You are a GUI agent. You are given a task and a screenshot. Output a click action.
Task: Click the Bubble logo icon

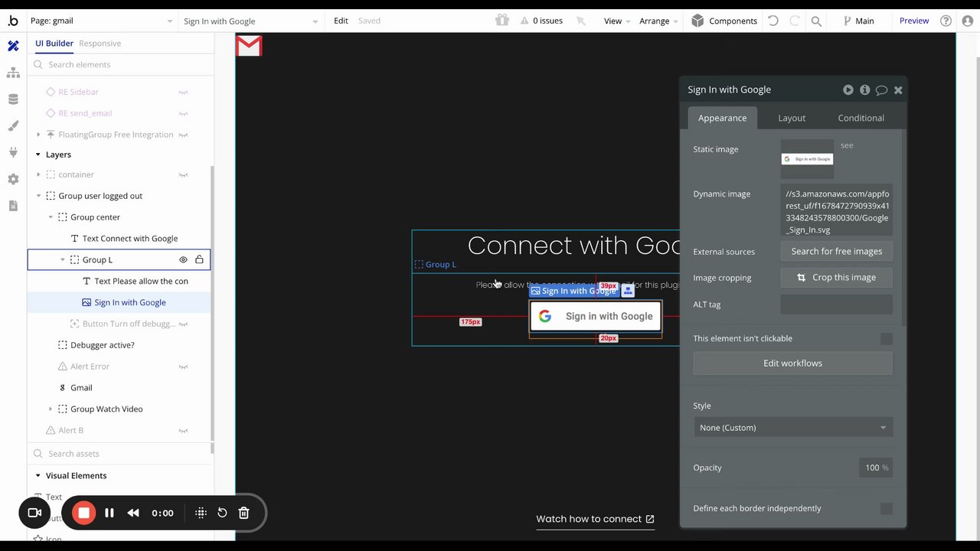[13, 21]
